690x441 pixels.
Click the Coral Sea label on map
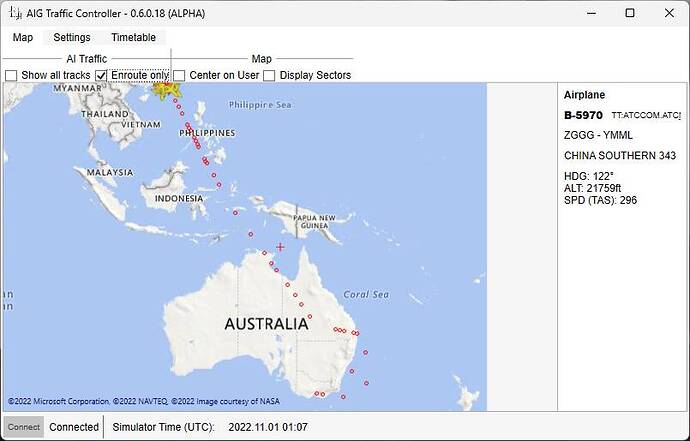coord(366,294)
